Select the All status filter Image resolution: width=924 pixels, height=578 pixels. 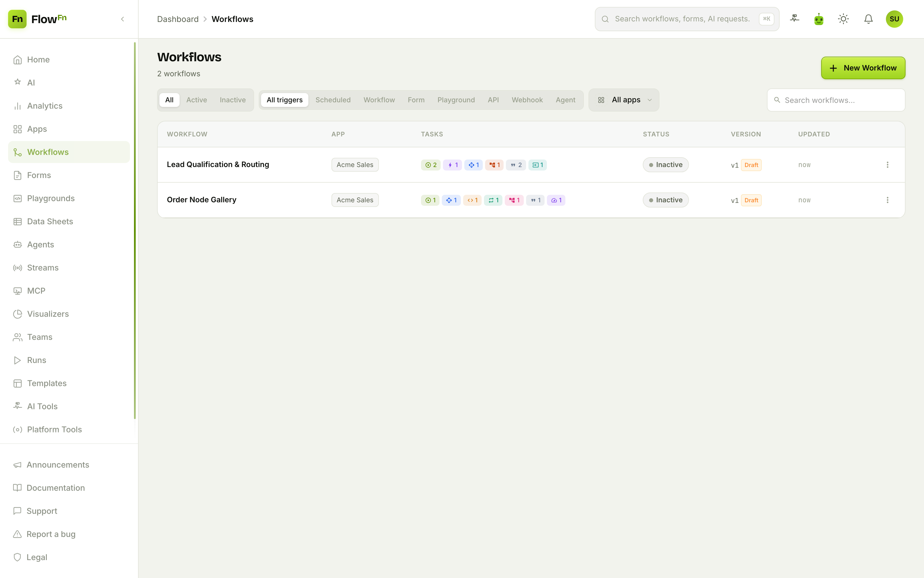[x=169, y=100]
